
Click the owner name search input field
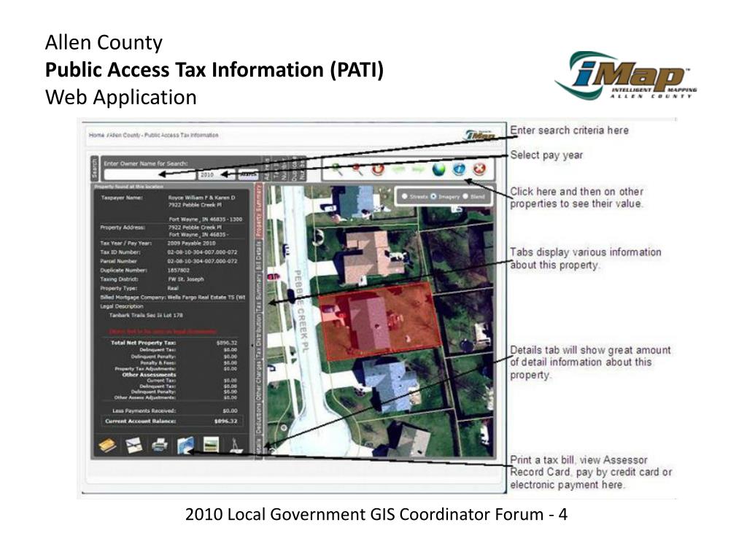[150, 175]
